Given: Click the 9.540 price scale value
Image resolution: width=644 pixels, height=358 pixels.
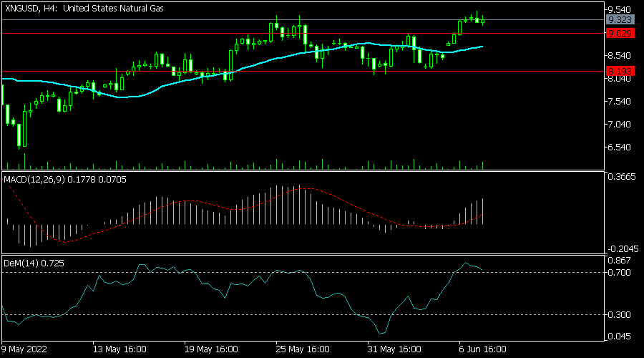Looking at the screenshot, I should (x=619, y=9).
